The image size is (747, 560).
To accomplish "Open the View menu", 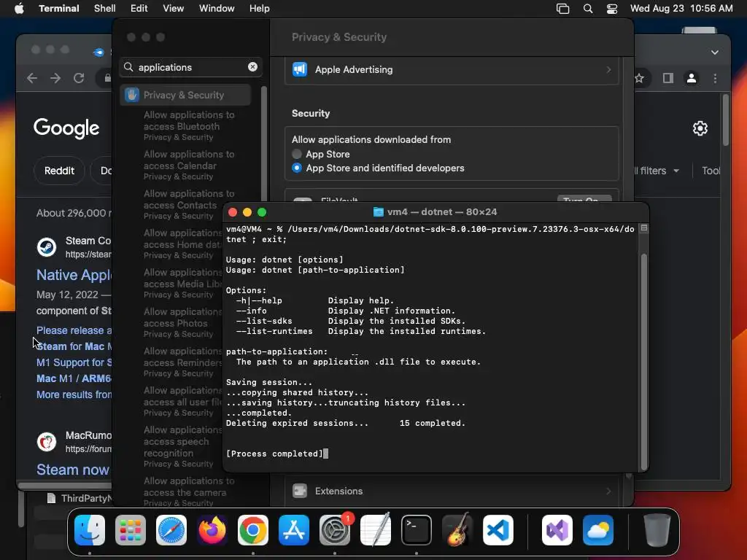I will click(173, 8).
